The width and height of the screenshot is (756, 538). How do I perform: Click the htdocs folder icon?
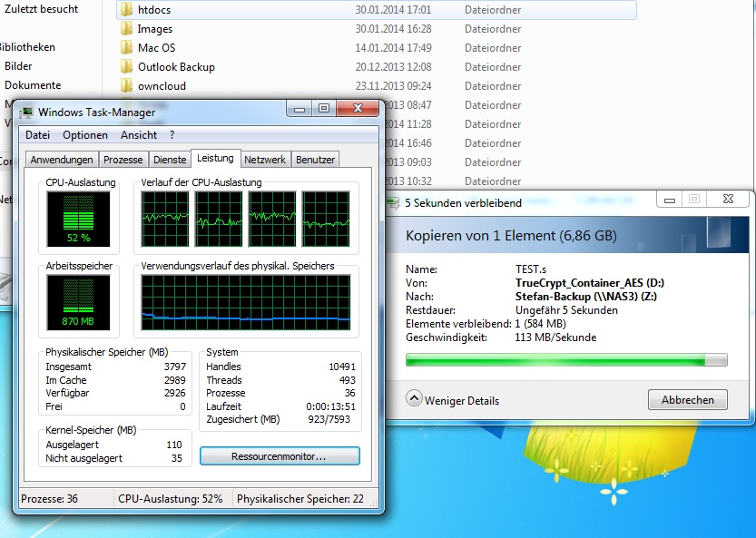(126, 10)
